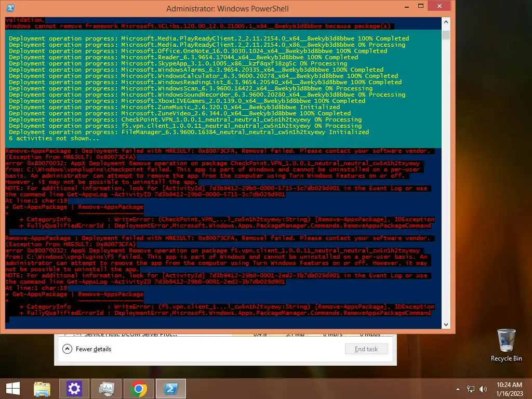
Task: Open File Explorer from the taskbar
Action: 42,389
